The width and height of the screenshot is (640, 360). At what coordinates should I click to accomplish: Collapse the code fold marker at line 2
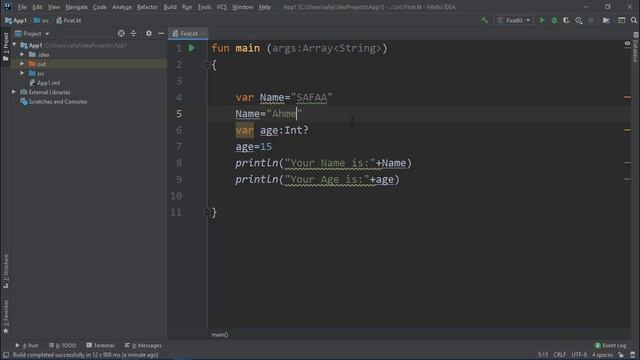coord(207,64)
